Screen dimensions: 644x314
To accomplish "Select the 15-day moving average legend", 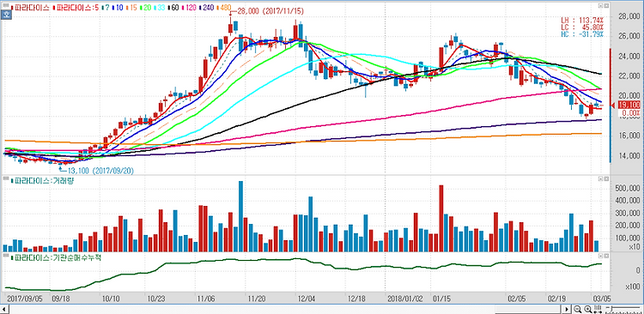I will (131, 8).
